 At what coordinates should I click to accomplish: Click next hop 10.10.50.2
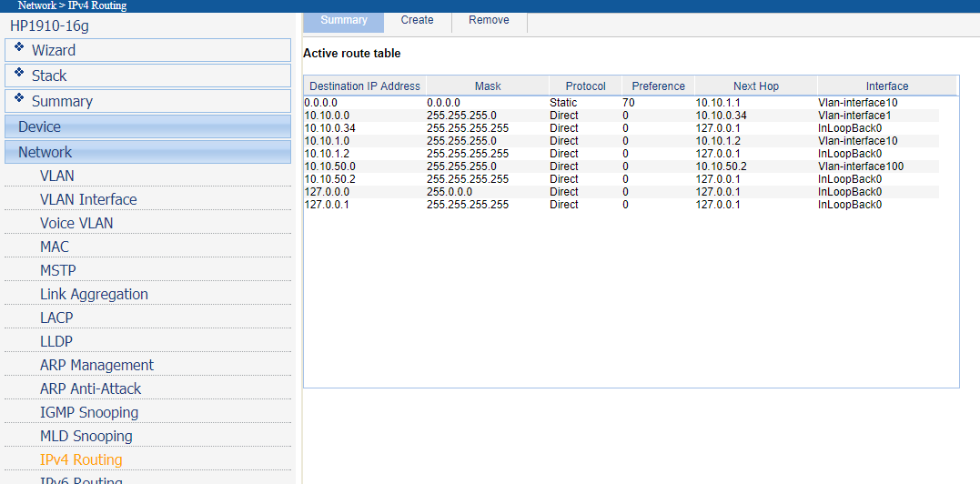click(x=722, y=166)
